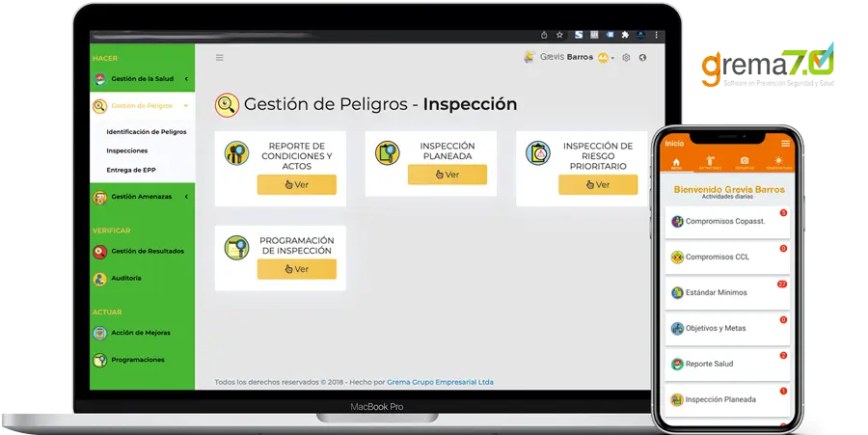Open the phone app hamburger menu
The width and height of the screenshot is (868, 435).
(785, 144)
